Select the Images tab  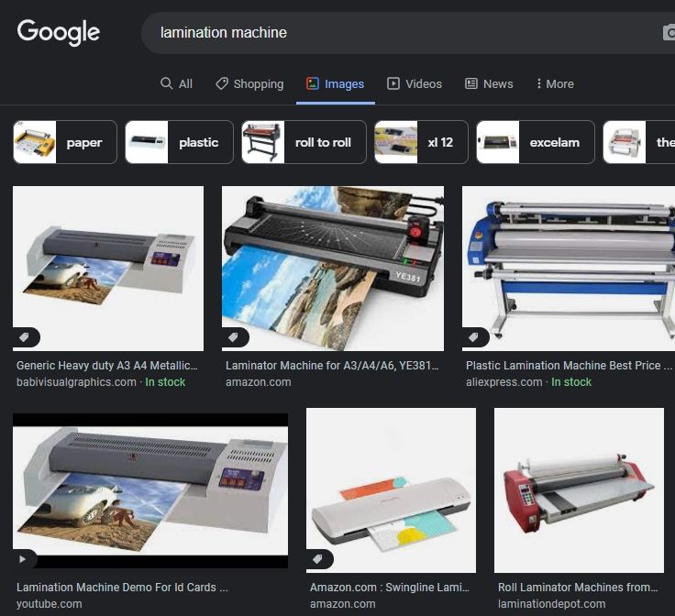point(336,83)
